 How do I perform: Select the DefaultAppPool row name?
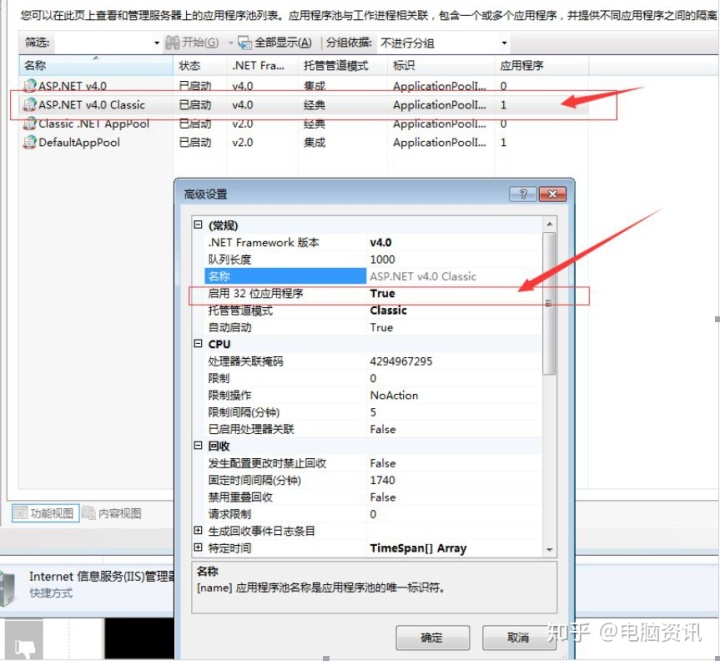[79, 143]
